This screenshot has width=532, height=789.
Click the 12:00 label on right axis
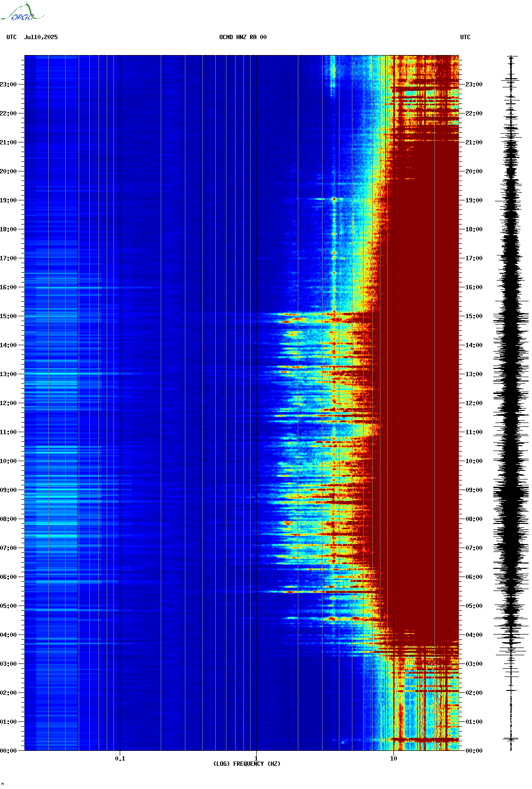474,403
